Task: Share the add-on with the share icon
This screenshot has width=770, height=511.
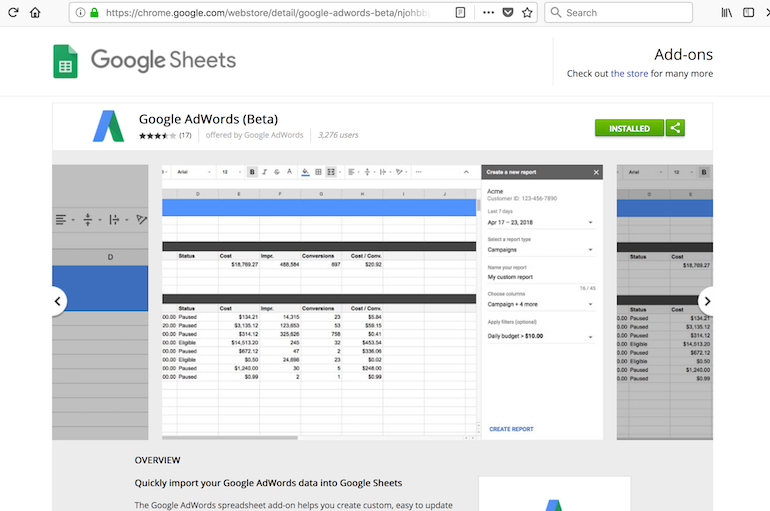Action: 675,128
